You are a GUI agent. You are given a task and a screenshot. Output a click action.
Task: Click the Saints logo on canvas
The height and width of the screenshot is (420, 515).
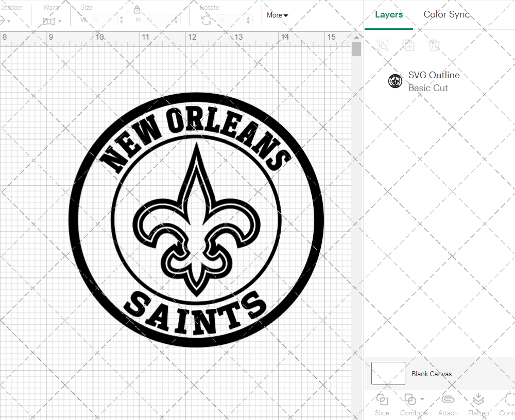(196, 220)
